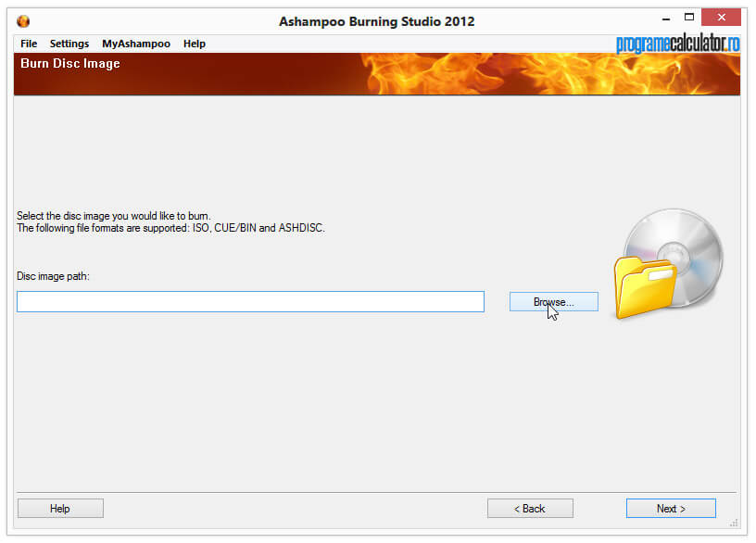Maximize the Burning Studio window
Viewport: 756px width, 543px height.
click(689, 18)
